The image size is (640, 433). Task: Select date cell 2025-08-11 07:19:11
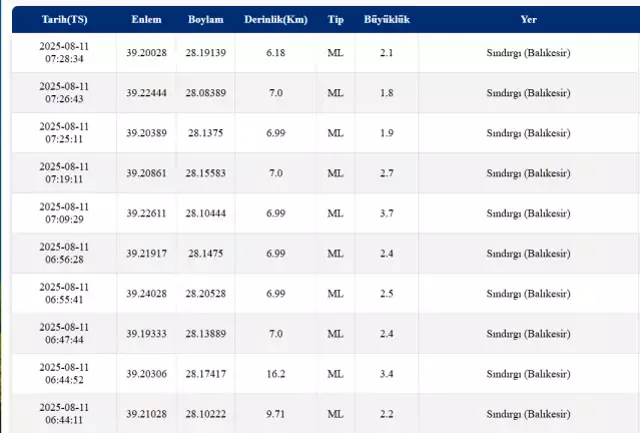pos(64,173)
